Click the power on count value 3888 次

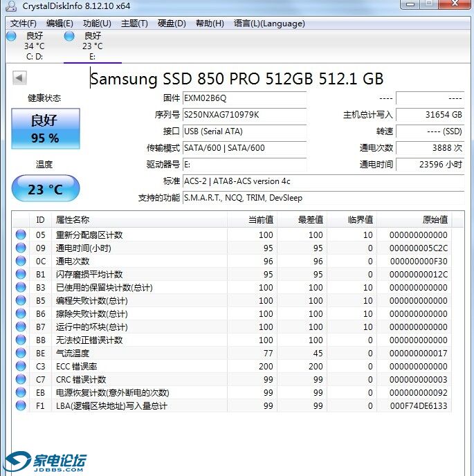click(x=430, y=148)
